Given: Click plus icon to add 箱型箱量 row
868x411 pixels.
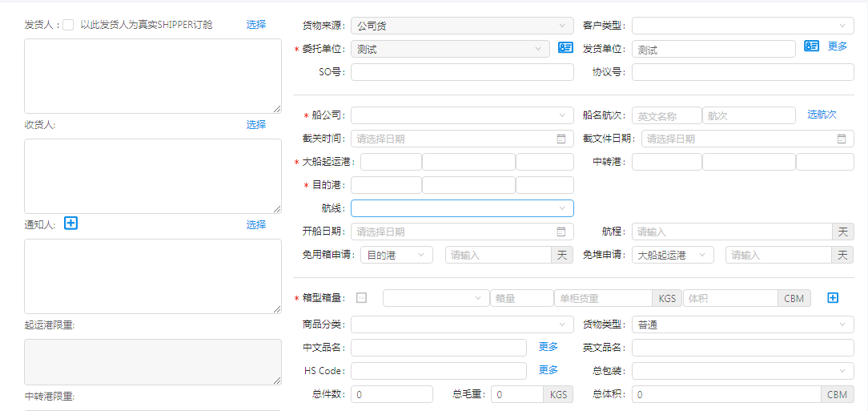Looking at the screenshot, I should tap(833, 298).
